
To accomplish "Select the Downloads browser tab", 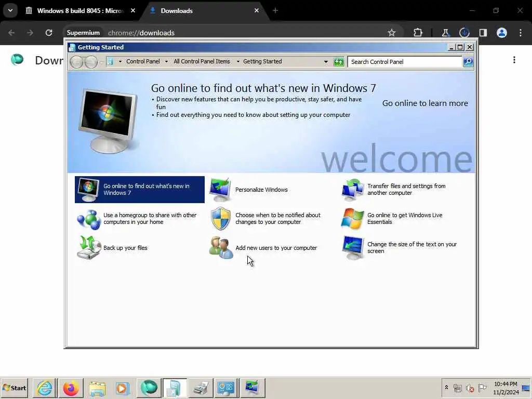I will tap(205, 10).
